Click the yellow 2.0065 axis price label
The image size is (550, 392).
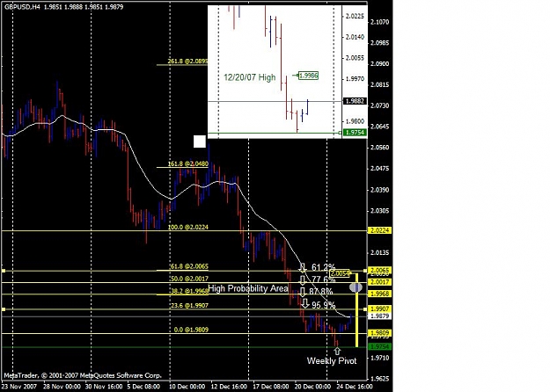pos(379,270)
